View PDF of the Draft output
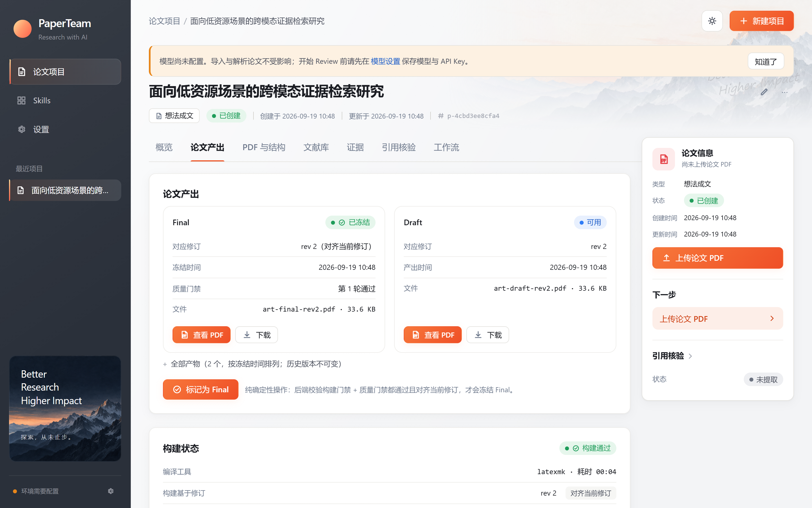Image resolution: width=812 pixels, height=508 pixels. click(433, 335)
